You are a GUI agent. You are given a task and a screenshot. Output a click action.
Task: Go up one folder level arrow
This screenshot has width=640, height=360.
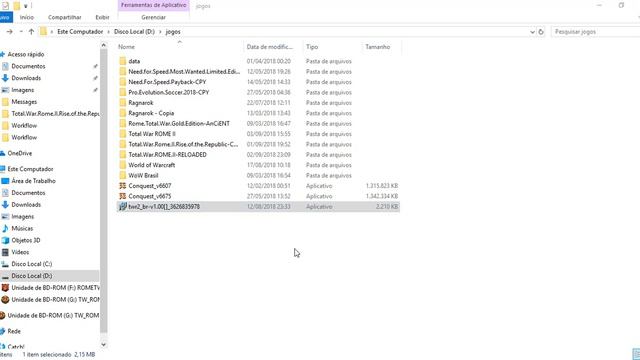pyautogui.click(x=31, y=32)
